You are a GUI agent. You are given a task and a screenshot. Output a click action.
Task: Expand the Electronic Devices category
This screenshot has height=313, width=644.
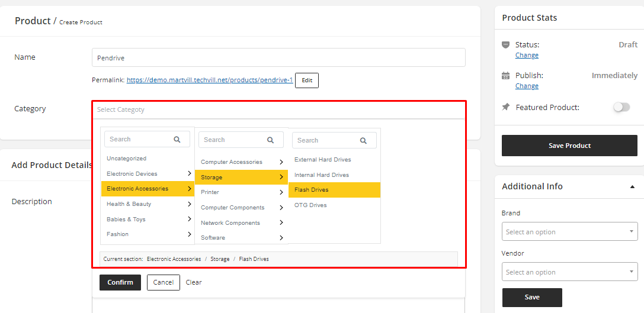coord(189,174)
